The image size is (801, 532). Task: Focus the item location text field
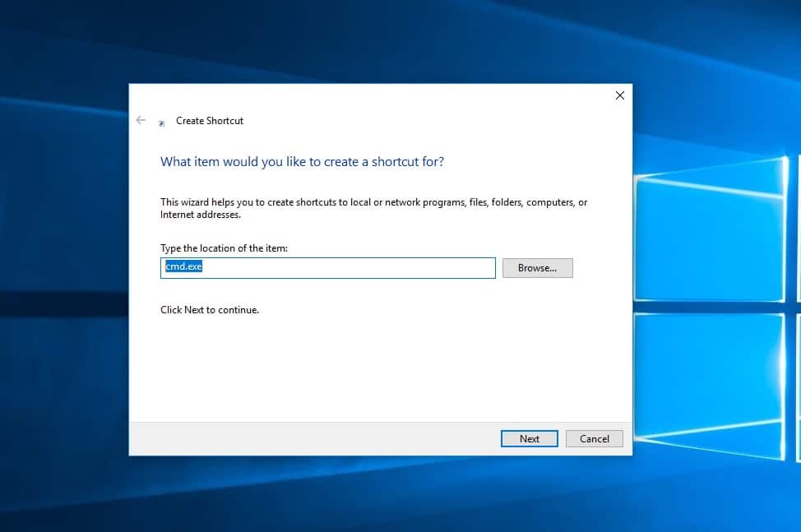[327, 268]
